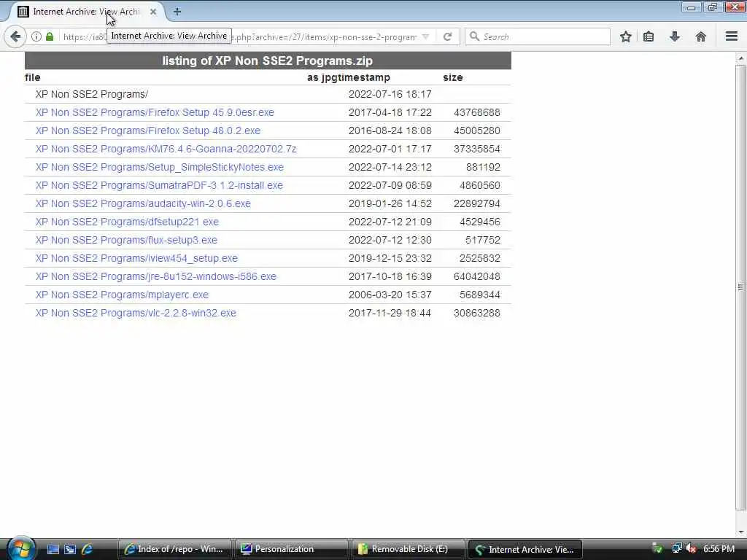The image size is (747, 560).
Task: Click the 'size' column header
Action: click(x=452, y=77)
